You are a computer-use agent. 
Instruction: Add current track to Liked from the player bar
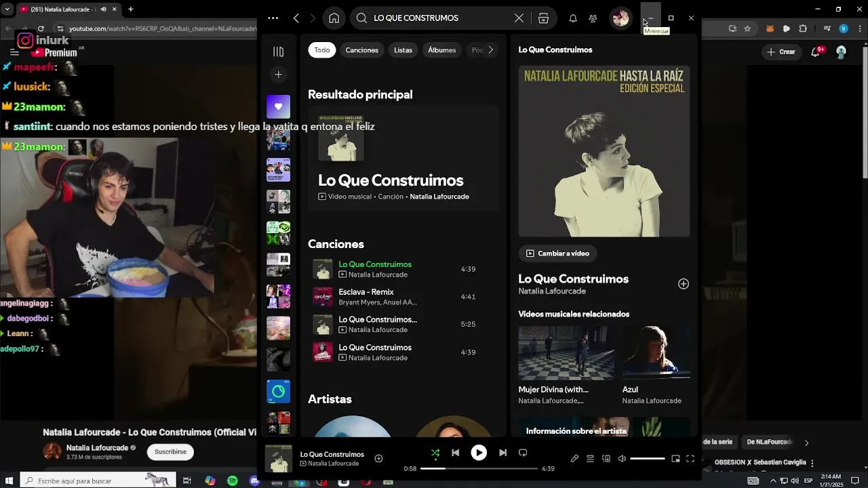pos(378,459)
